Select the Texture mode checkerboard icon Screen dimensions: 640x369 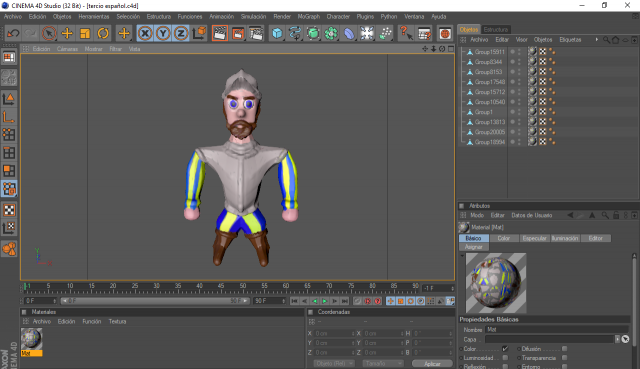9,210
